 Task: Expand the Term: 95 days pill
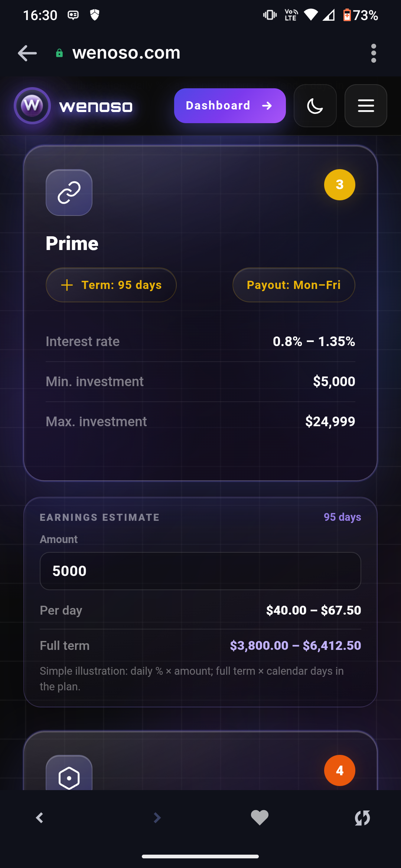(x=111, y=285)
